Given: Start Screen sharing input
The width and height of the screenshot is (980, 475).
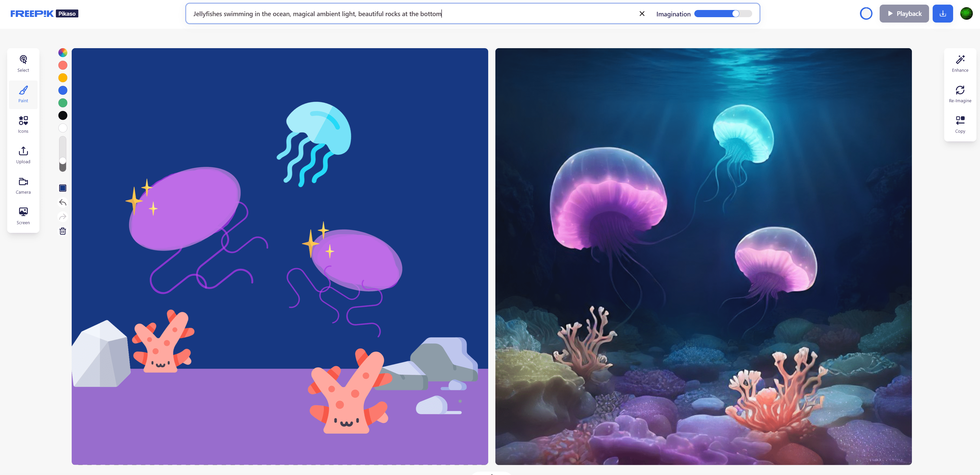Looking at the screenshot, I should pos(23,216).
